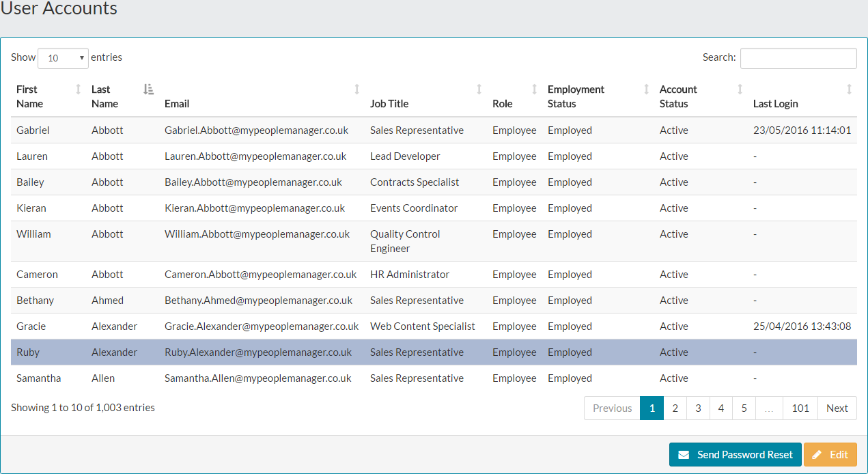
Task: Select Samantha Allen's table row
Action: pos(434,378)
